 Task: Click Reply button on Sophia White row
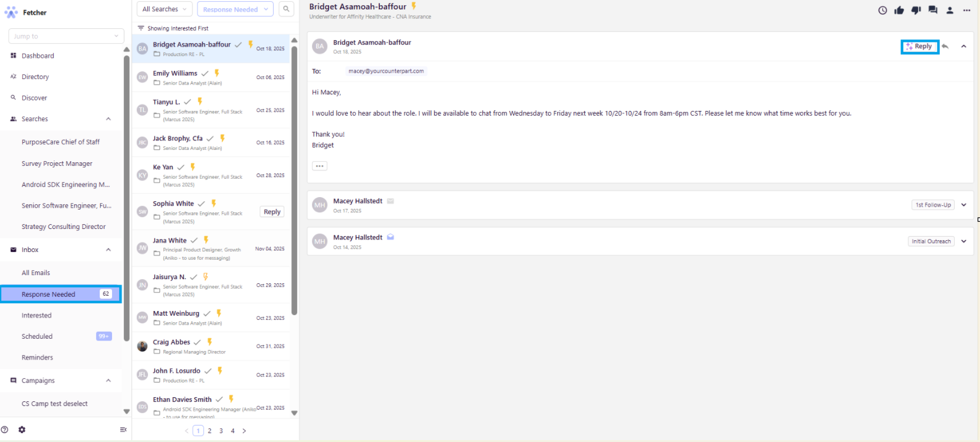pos(272,212)
